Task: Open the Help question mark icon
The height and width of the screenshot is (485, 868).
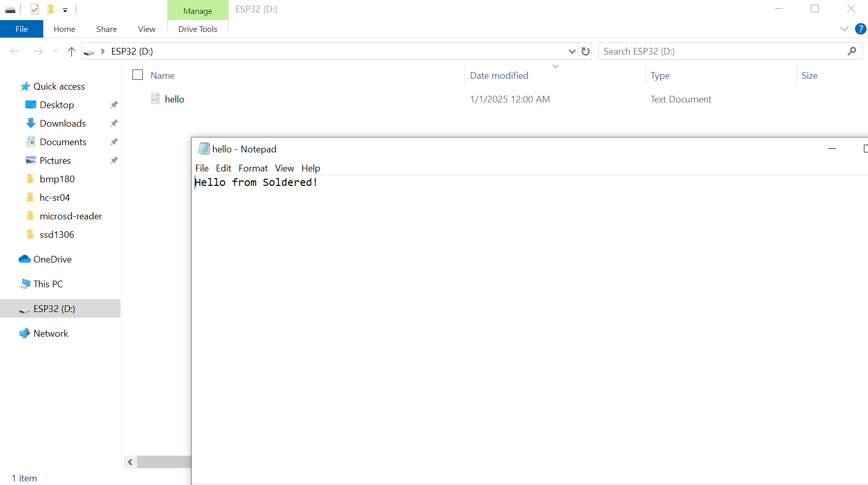Action: pyautogui.click(x=860, y=29)
